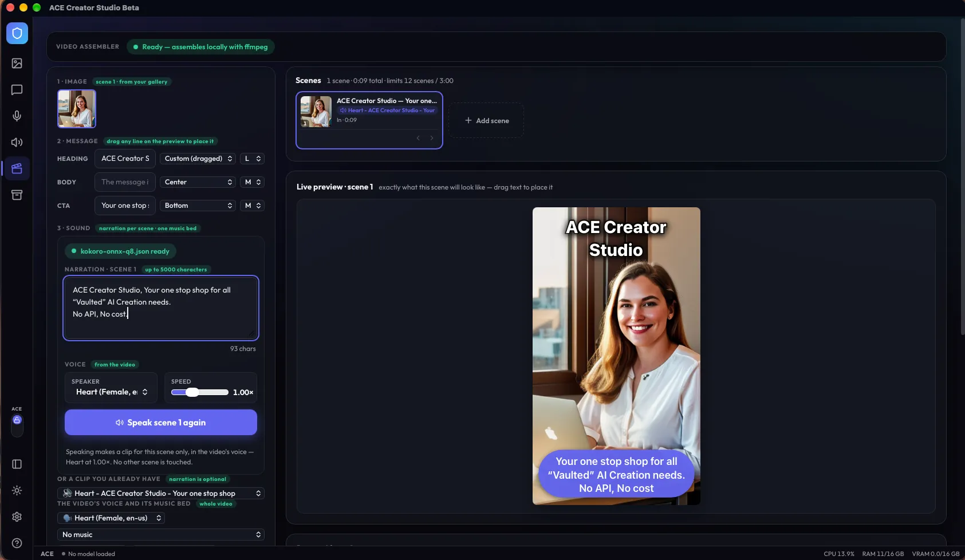
Task: Click the CPU 13.9% status bar entry
Action: [x=839, y=554]
